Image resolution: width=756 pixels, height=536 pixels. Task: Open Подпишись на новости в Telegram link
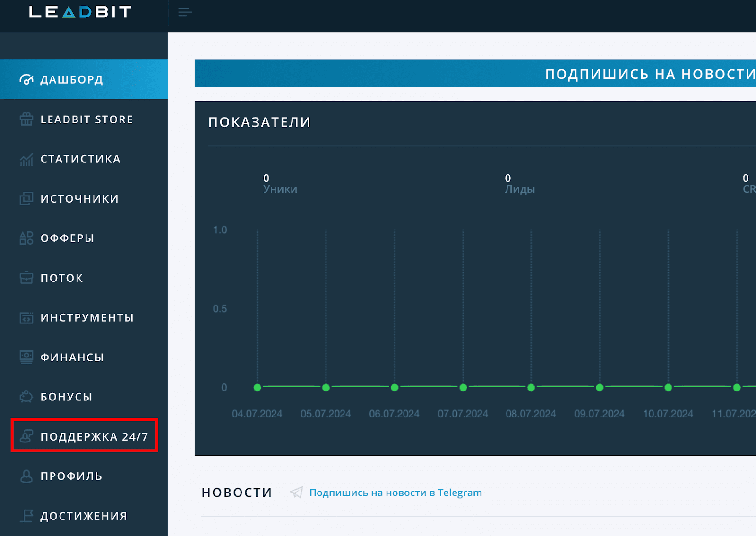coord(395,492)
